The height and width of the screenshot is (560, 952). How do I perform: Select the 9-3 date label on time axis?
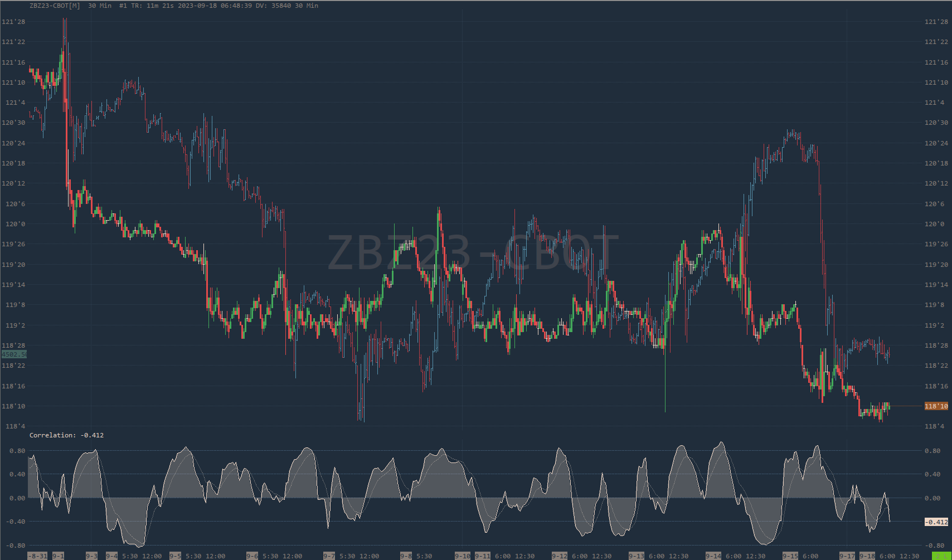point(91,556)
